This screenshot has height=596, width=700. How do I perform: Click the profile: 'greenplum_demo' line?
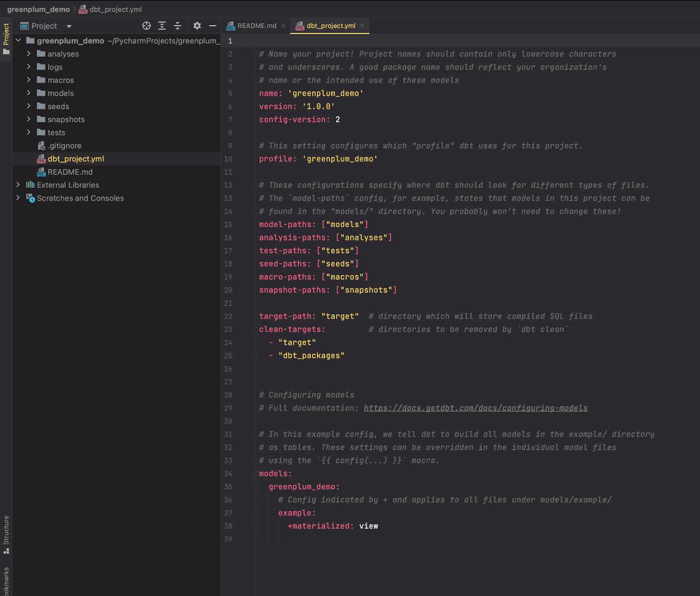click(x=318, y=159)
